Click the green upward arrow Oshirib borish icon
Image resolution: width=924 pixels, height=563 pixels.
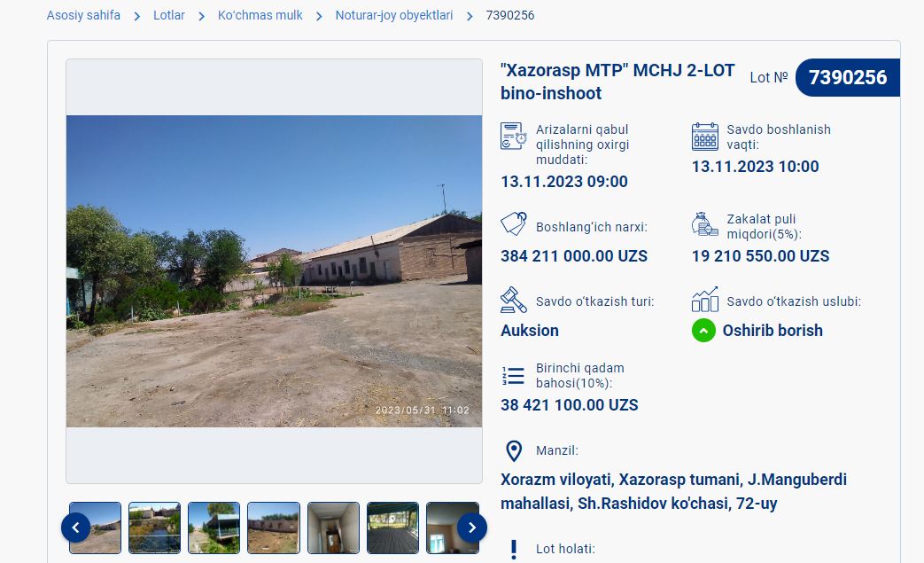pyautogui.click(x=703, y=331)
